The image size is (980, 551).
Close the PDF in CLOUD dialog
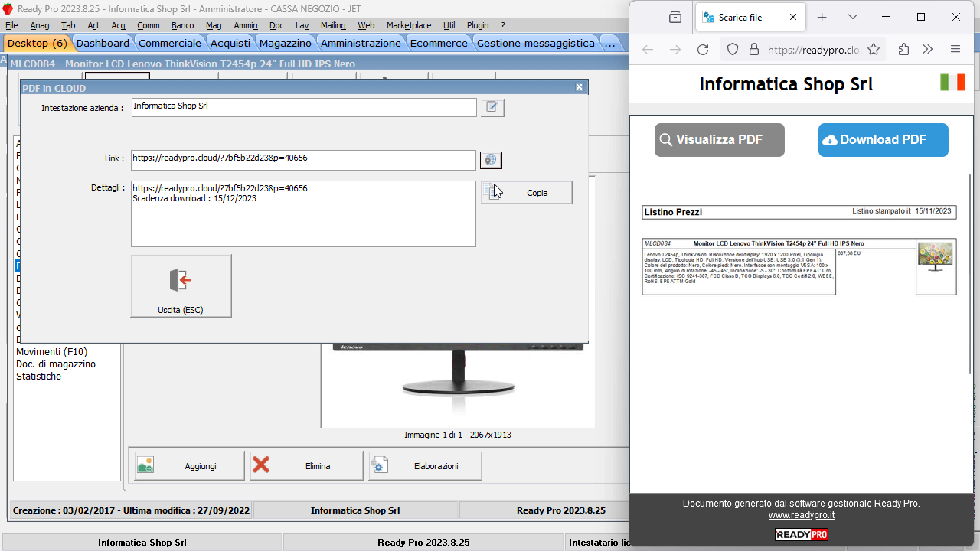[x=580, y=88]
